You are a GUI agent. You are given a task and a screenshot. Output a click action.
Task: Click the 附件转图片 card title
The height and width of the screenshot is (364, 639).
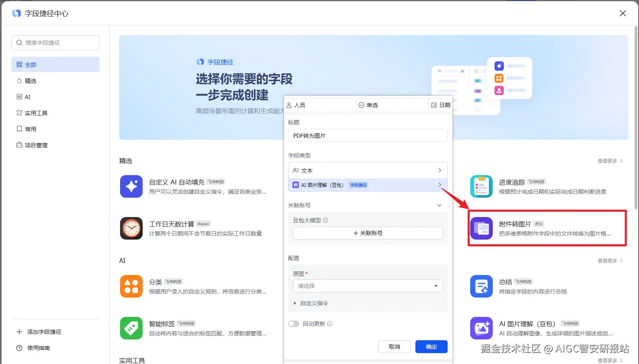tap(515, 224)
